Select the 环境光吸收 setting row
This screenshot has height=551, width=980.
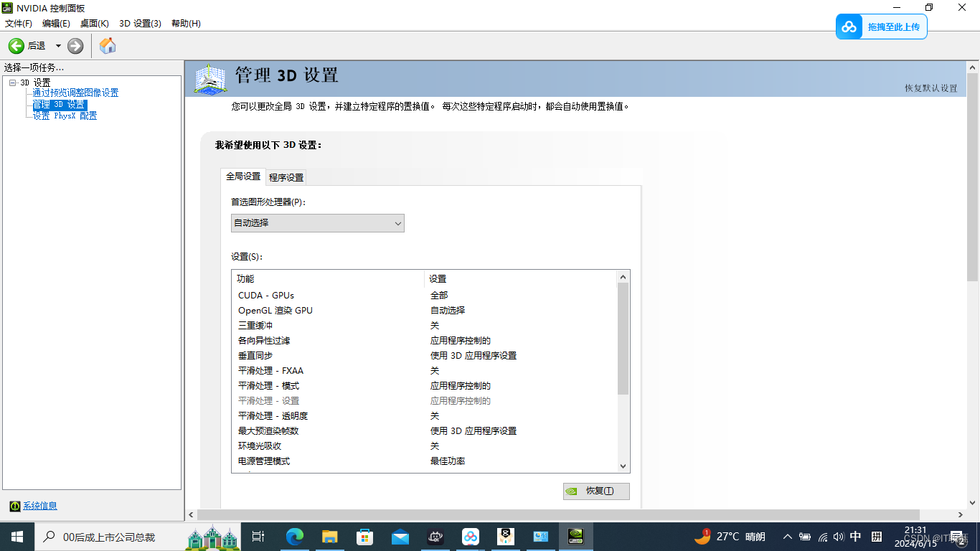coord(423,446)
